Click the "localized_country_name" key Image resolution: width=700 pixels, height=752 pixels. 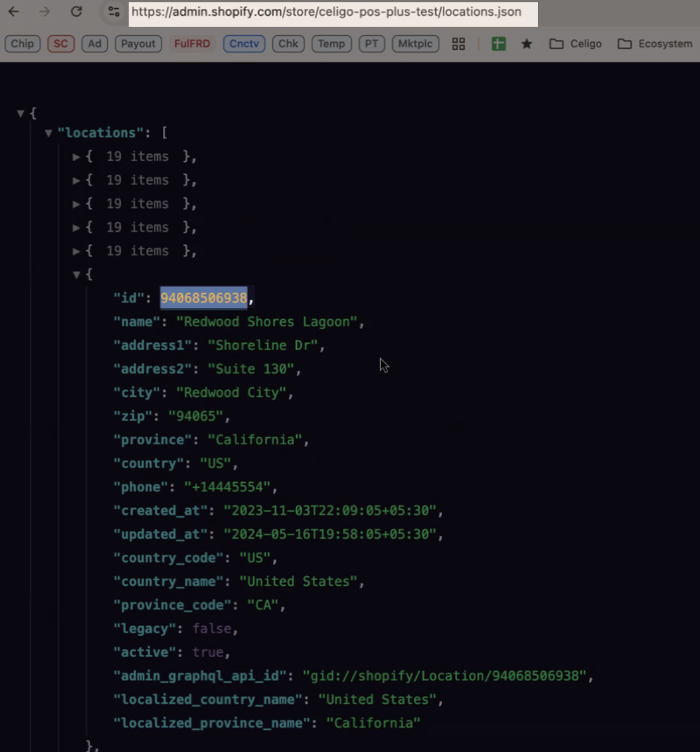(207, 700)
